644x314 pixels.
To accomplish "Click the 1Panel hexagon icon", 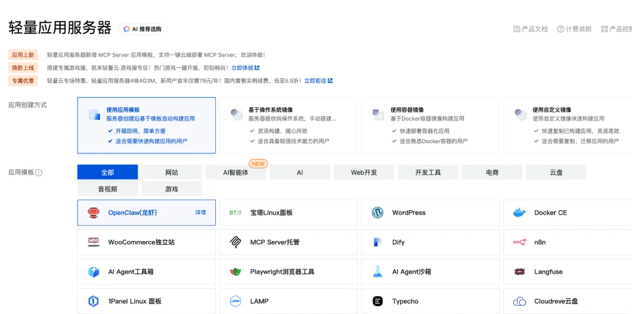I will pyautogui.click(x=94, y=301).
